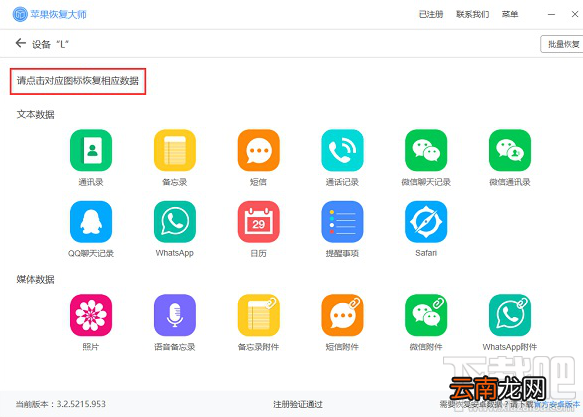Click version text 3.2.5215.953

(81, 404)
